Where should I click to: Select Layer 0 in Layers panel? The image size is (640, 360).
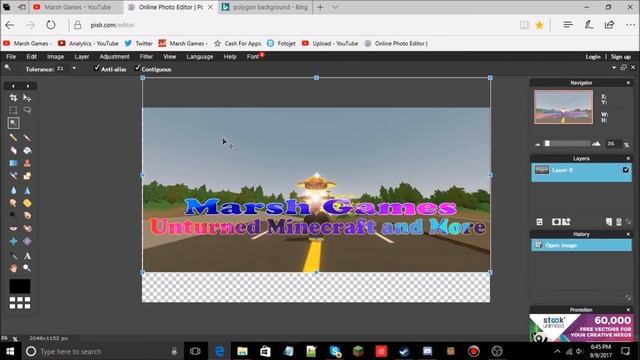pos(581,172)
